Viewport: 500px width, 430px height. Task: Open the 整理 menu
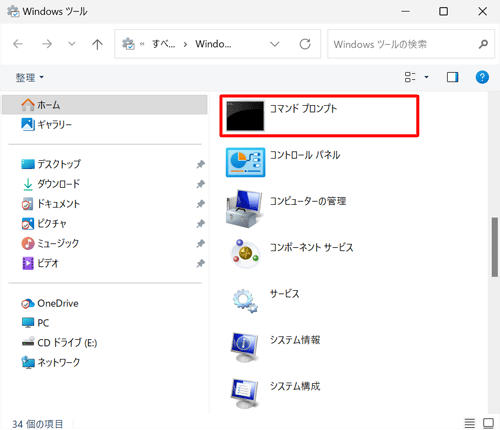click(29, 78)
